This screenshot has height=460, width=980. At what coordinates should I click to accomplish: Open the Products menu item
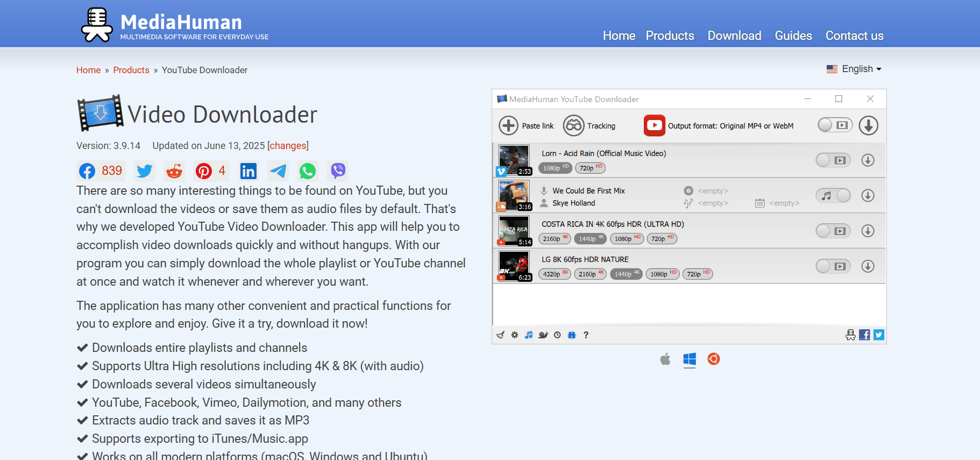point(670,36)
